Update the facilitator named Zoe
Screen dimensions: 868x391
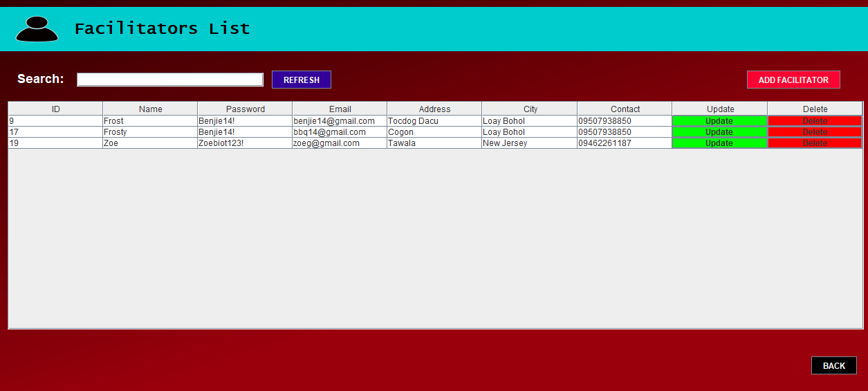pos(719,143)
